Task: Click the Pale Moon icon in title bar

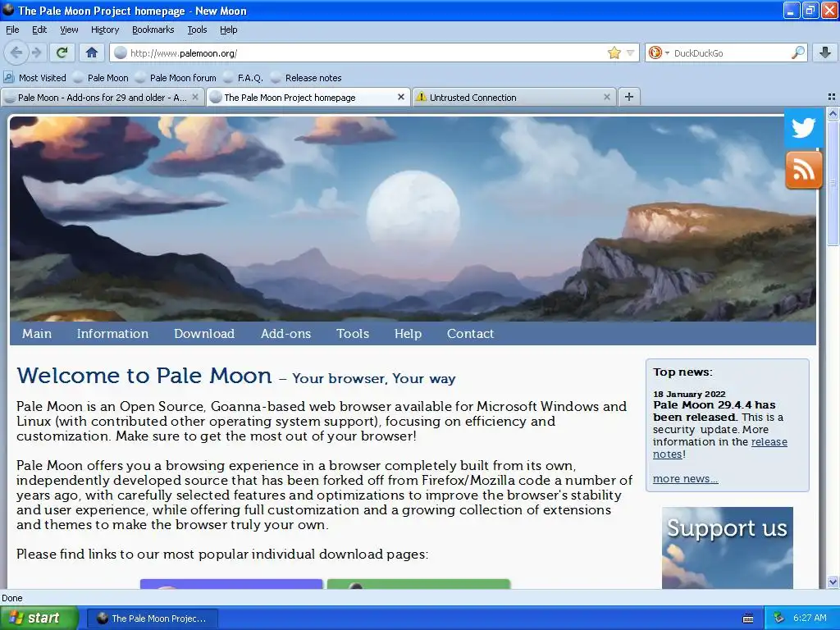Action: click(x=8, y=10)
